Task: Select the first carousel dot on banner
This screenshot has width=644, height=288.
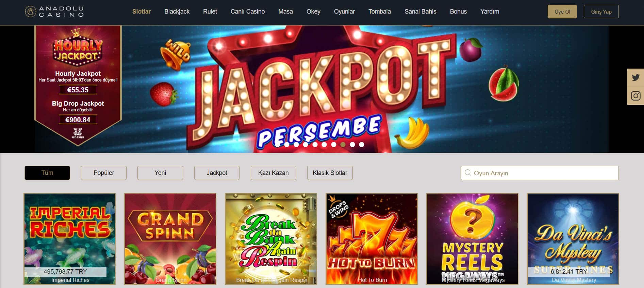Action: point(278,144)
